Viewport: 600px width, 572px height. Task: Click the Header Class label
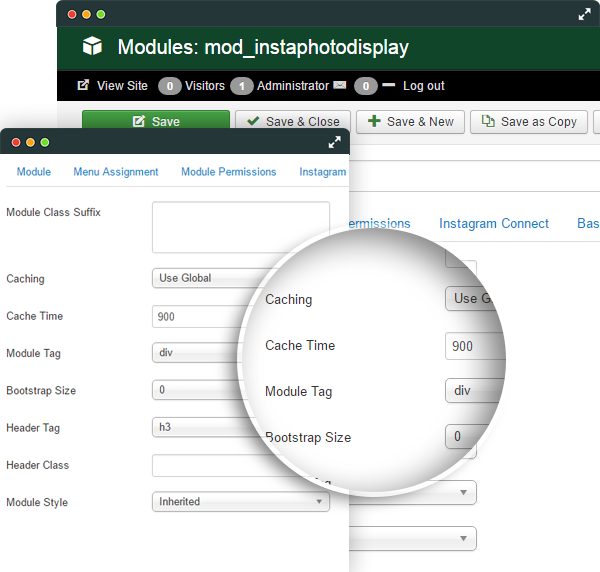(x=38, y=465)
